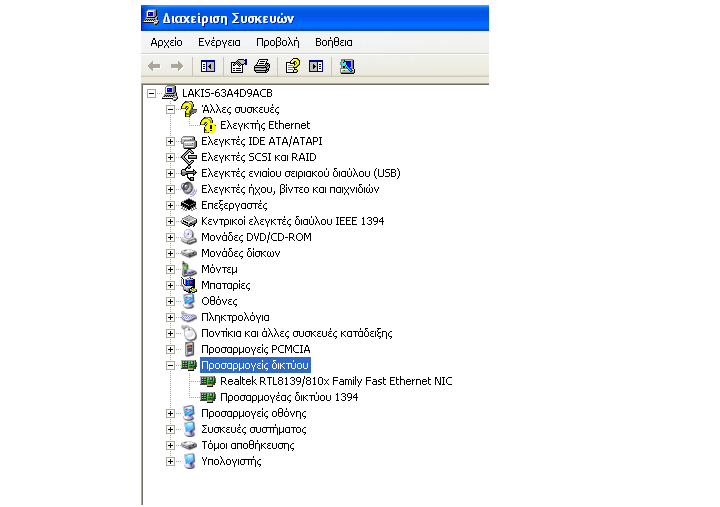Click the computer icon of LAKIS-63A4D9ACB
This screenshot has height=507, width=720.
pos(170,93)
